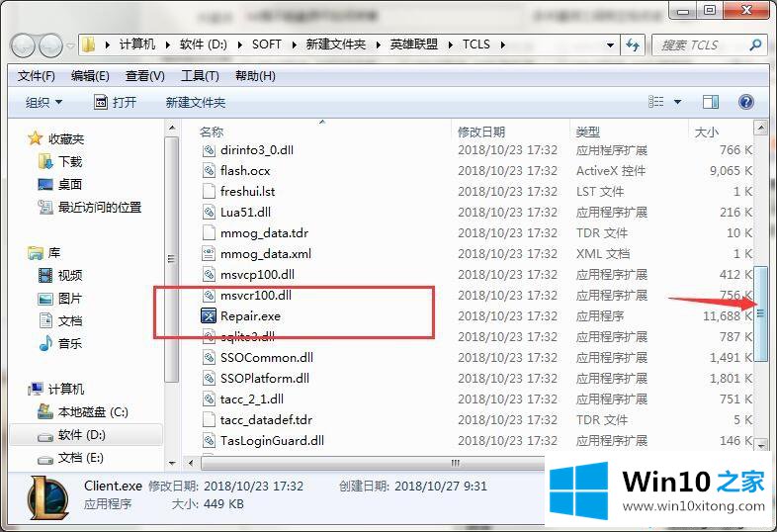Select 收藏夹 in the navigation pane
The height and width of the screenshot is (532, 777).
tap(65, 138)
